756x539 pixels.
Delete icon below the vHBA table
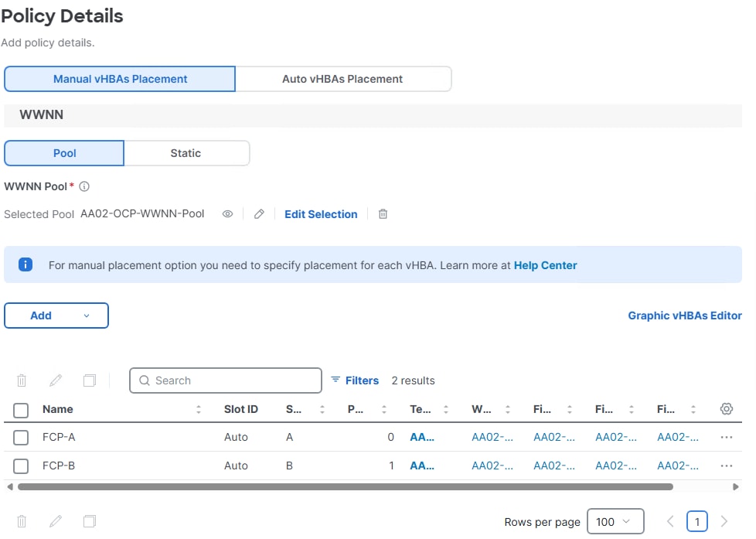click(x=22, y=521)
